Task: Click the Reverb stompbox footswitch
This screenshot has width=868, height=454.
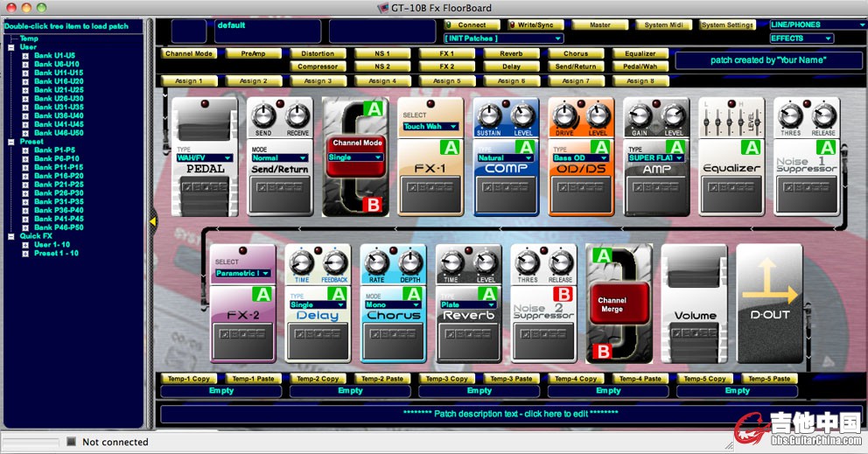Action: (468, 342)
